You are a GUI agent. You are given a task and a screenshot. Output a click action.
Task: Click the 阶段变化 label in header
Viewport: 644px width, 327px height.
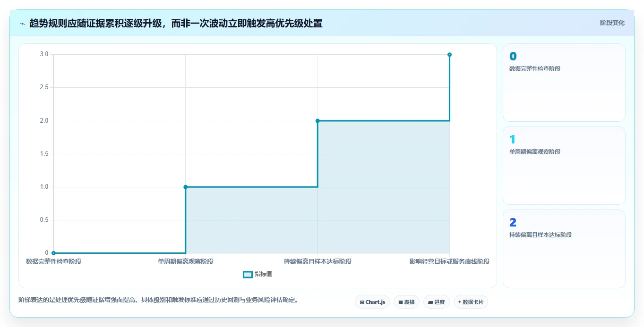click(x=612, y=23)
